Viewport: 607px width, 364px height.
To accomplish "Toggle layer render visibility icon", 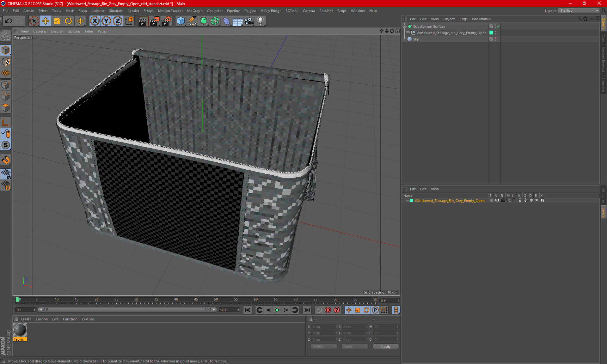I will tap(503, 200).
